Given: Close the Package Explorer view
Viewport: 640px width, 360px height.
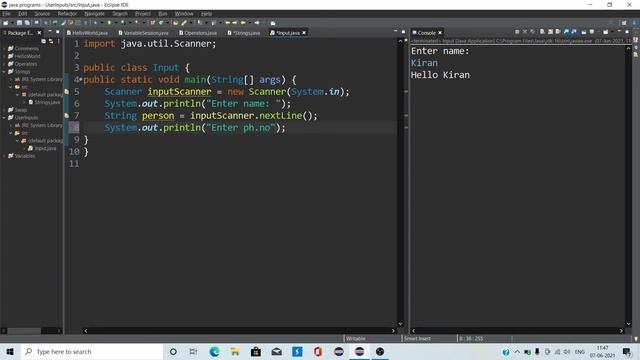Looking at the screenshot, I should [39, 33].
